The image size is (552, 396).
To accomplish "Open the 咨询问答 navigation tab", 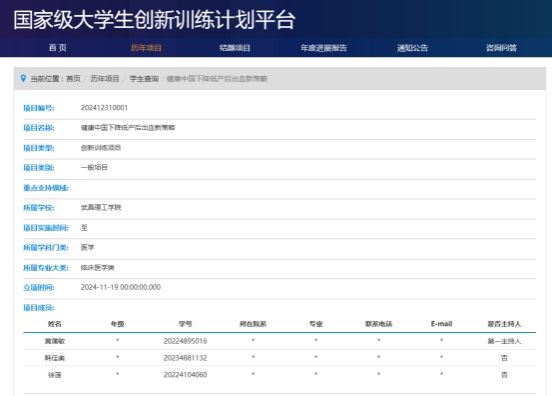I will 501,48.
